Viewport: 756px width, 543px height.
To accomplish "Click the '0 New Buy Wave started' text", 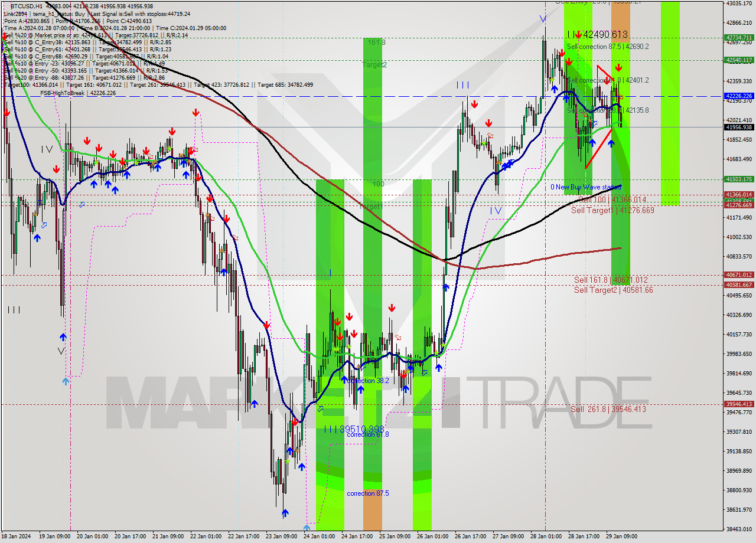I will pos(586,187).
